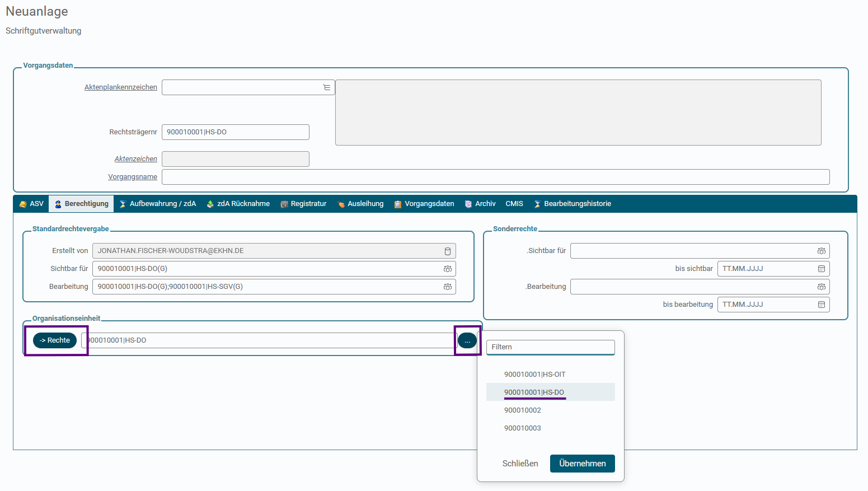
Task: Click the ellipsis button beside Organisationseinheit field
Action: click(467, 340)
